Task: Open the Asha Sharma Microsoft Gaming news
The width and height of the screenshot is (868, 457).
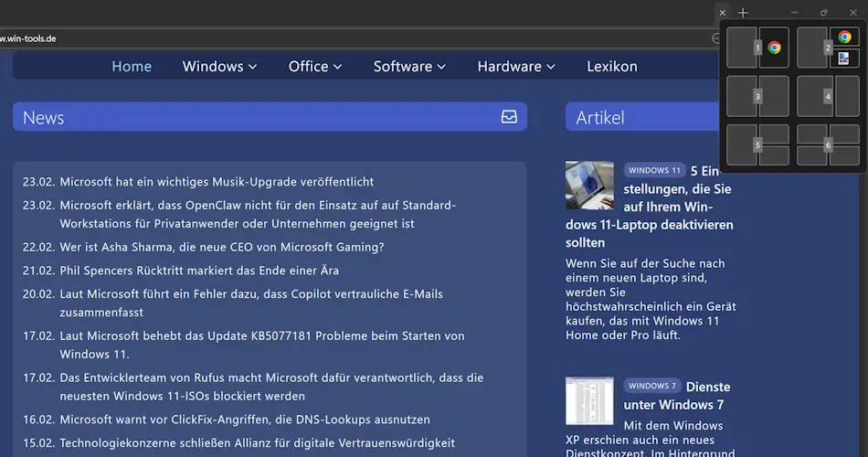Action: [x=222, y=247]
